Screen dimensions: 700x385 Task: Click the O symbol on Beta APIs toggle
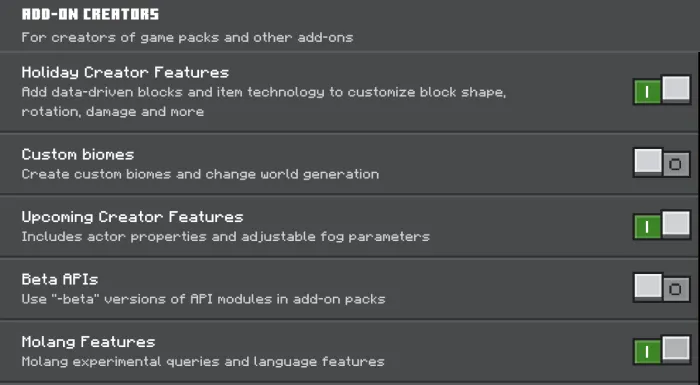coord(675,290)
